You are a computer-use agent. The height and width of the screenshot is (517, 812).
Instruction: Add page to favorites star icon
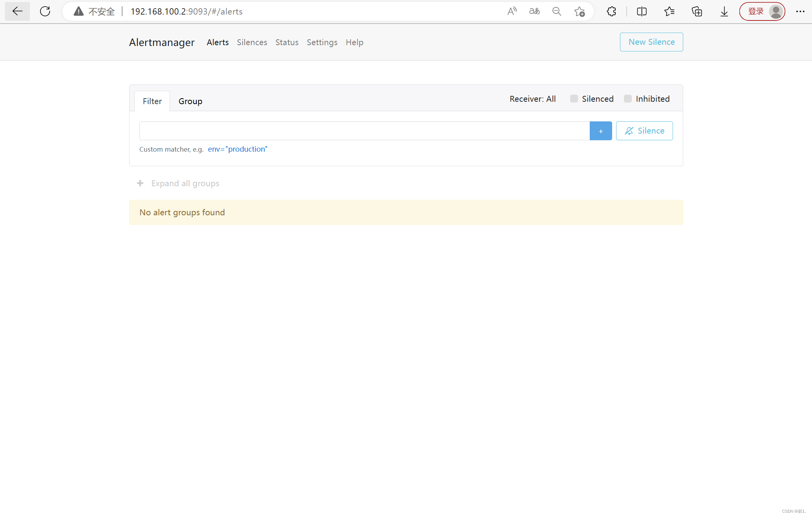[x=579, y=11]
